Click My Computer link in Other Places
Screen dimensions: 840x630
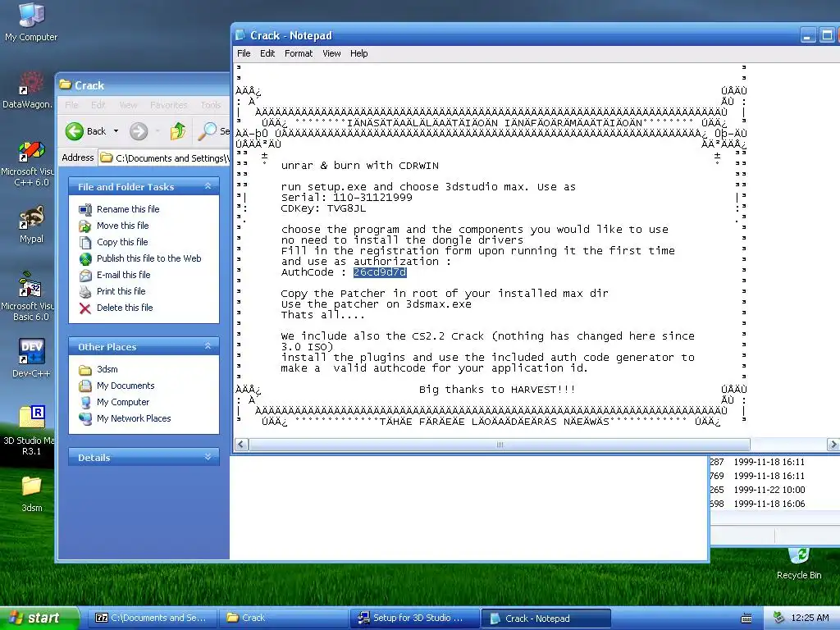[x=123, y=402]
